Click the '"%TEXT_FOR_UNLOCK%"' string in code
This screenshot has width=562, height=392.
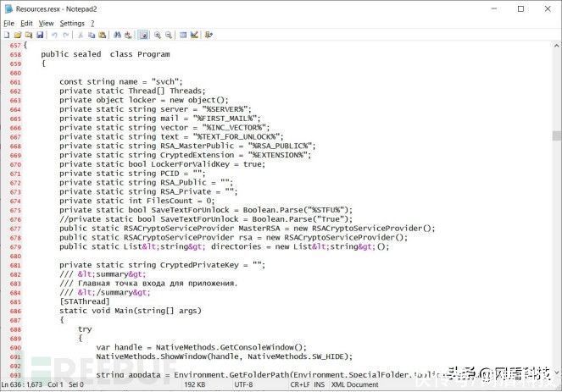[x=236, y=137]
